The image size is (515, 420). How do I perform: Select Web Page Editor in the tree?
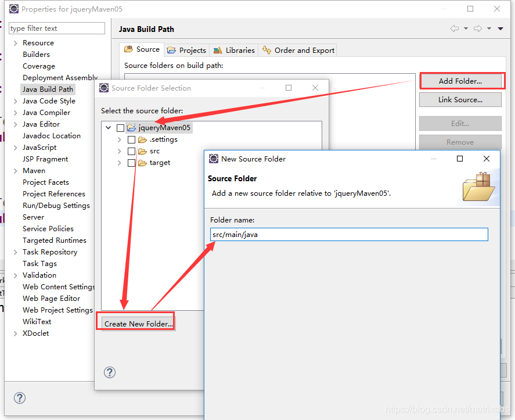tap(51, 299)
